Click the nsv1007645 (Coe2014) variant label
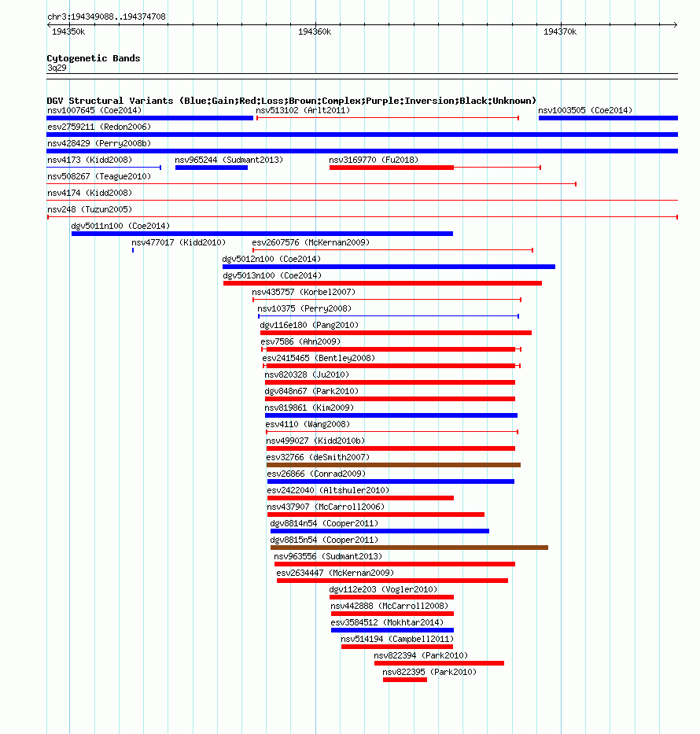Viewport: 700px width, 734px height. pos(94,110)
